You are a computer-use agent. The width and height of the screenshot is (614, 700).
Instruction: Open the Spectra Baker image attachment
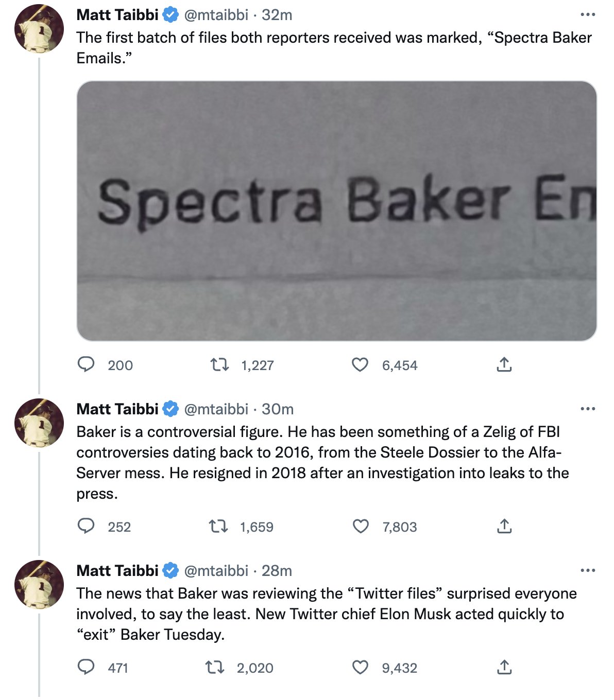click(337, 211)
